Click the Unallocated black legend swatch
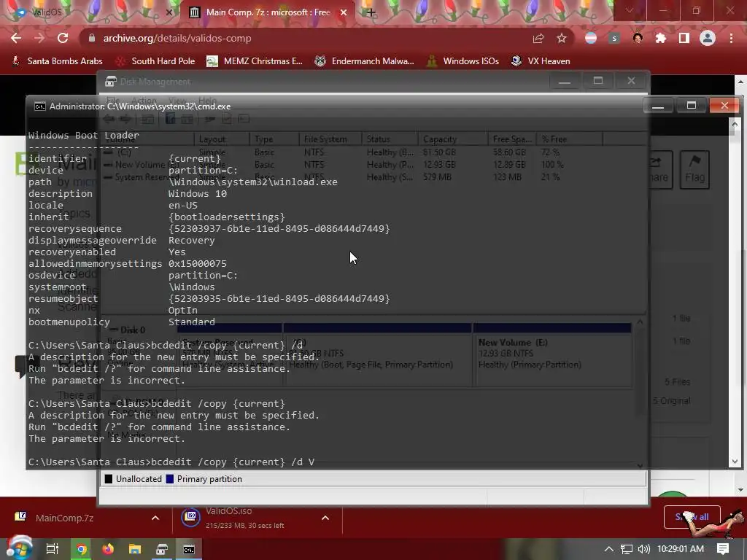Image resolution: width=747 pixels, height=560 pixels. (109, 479)
